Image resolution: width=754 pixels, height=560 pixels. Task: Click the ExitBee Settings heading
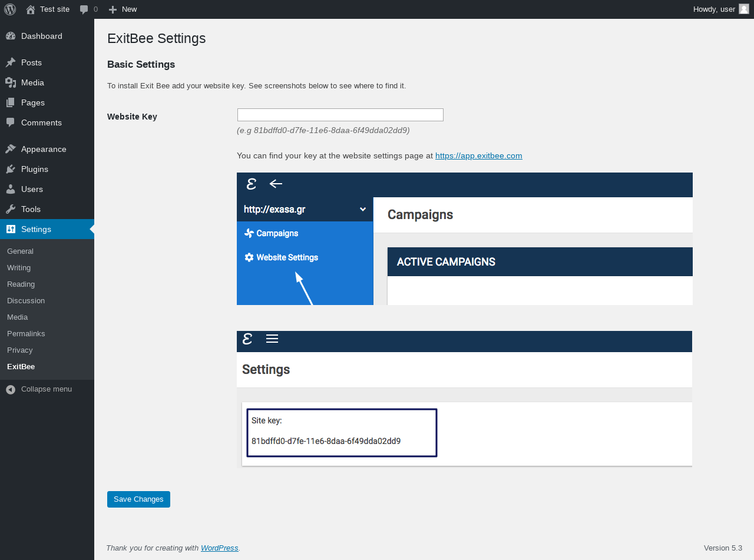pyautogui.click(x=156, y=38)
